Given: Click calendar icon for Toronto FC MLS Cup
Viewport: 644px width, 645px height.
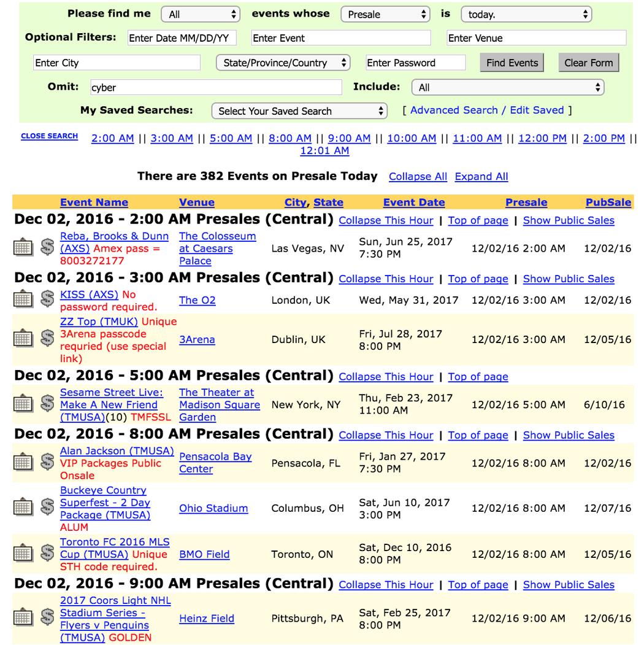Looking at the screenshot, I should click(x=23, y=553).
